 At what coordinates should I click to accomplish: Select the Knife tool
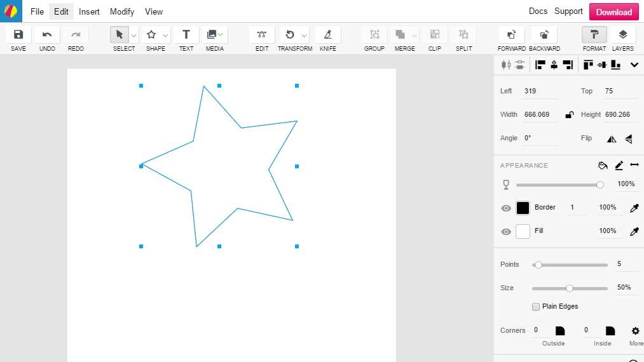pos(328,35)
